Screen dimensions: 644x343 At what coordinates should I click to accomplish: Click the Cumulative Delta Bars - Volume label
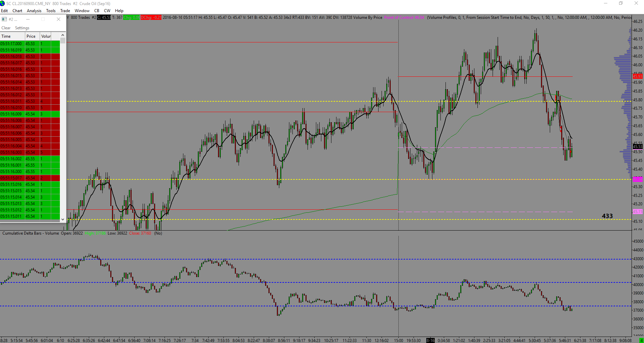tap(31, 233)
